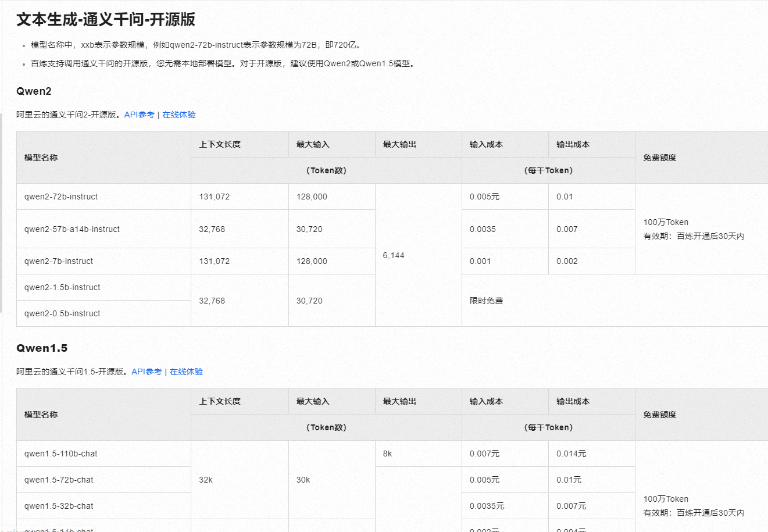
Task: Open the 在线体验 link under Qwen2
Action: click(179, 115)
